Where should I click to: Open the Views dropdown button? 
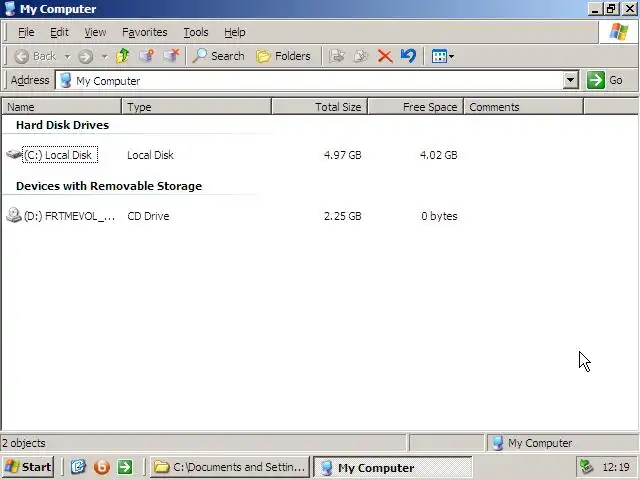[443, 56]
